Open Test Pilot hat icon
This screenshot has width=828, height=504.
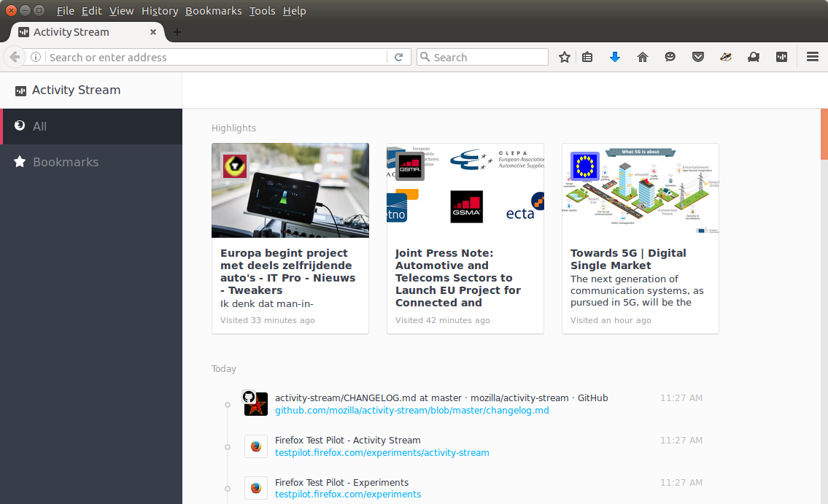click(754, 57)
